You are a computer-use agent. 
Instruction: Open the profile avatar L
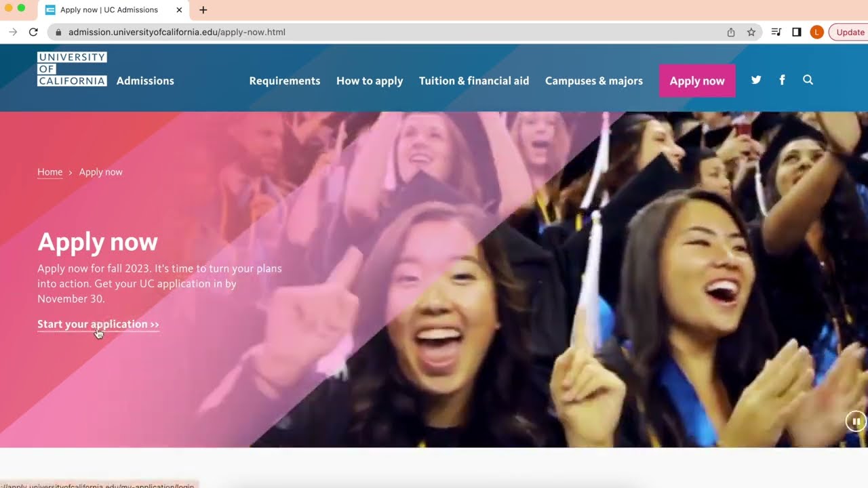[817, 32]
